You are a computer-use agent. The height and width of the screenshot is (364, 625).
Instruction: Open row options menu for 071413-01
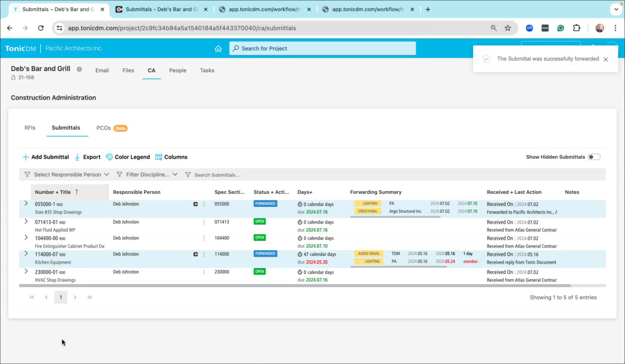204,222
